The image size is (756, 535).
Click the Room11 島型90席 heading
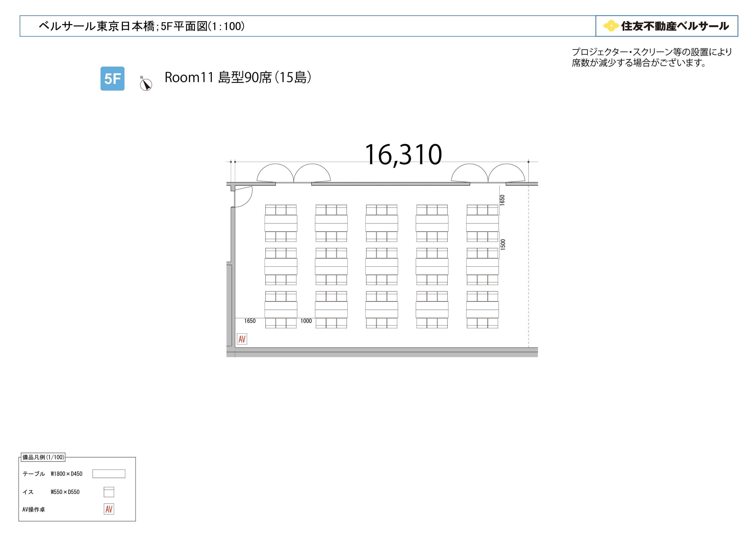(238, 78)
